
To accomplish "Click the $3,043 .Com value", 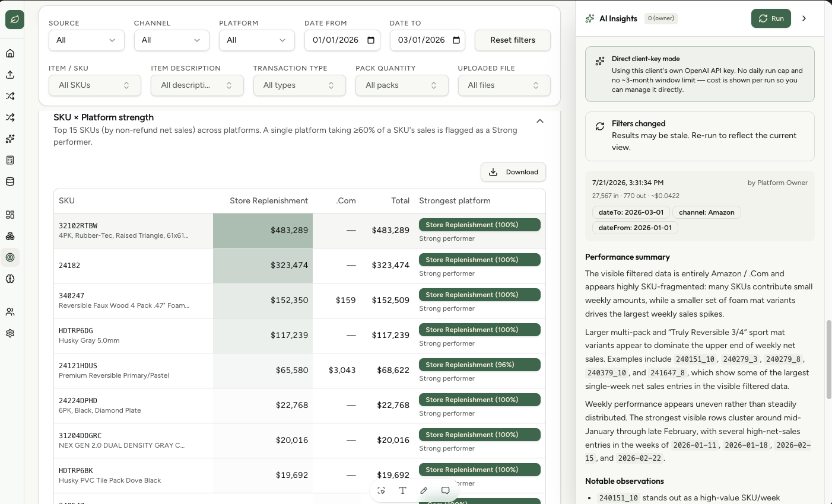I will point(342,370).
